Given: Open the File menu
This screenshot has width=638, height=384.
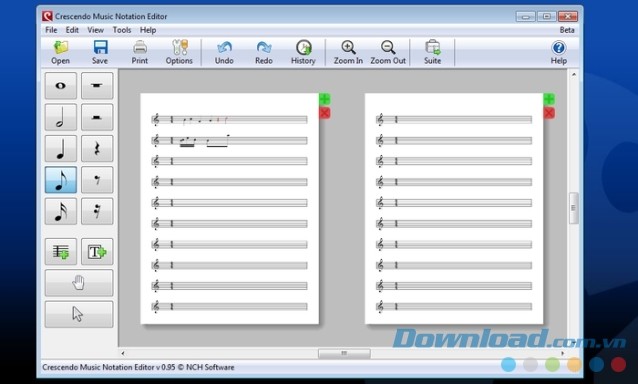Looking at the screenshot, I should (x=51, y=30).
